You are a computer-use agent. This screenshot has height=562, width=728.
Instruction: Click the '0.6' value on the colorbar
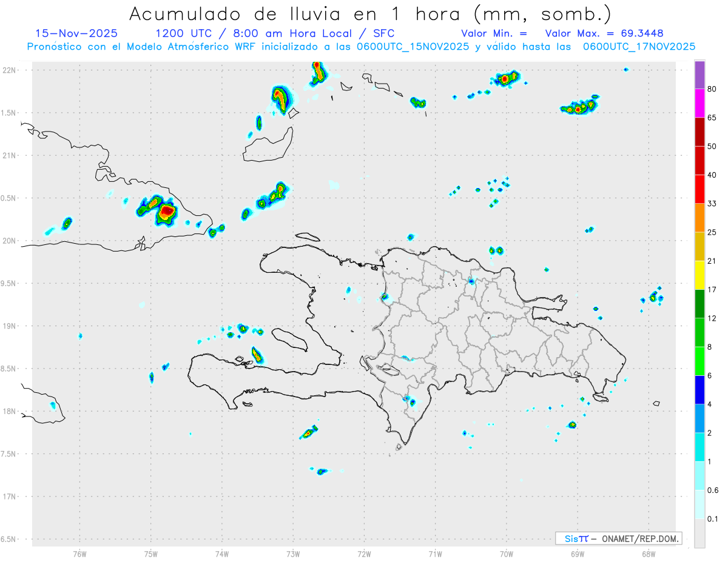tap(713, 490)
